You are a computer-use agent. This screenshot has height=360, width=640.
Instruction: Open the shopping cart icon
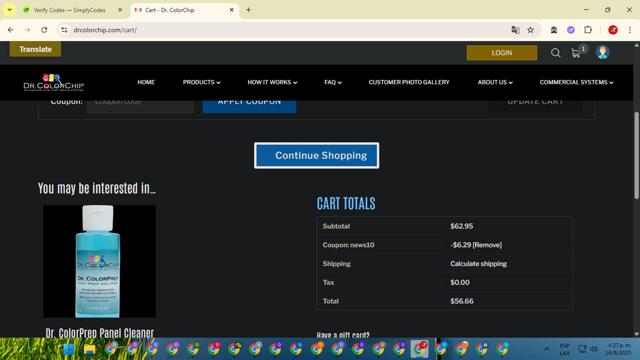(x=576, y=53)
